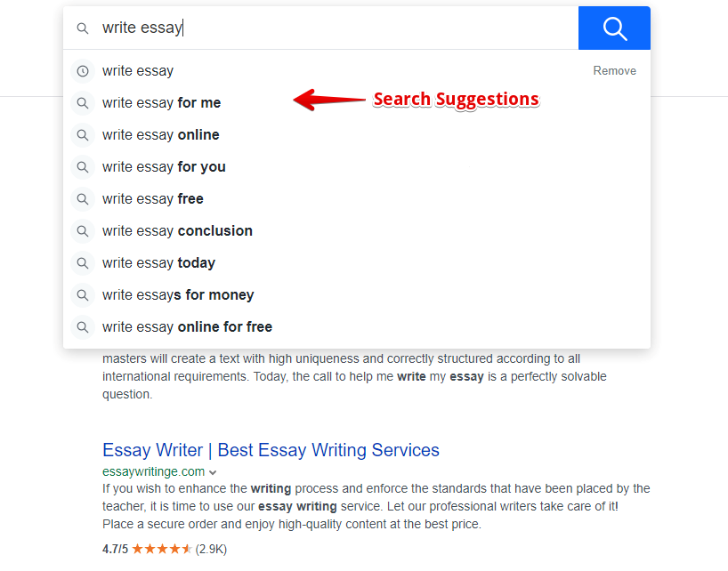Click the clock history icon beside 'write essay'
This screenshot has width=728, height=571.
pos(83,71)
